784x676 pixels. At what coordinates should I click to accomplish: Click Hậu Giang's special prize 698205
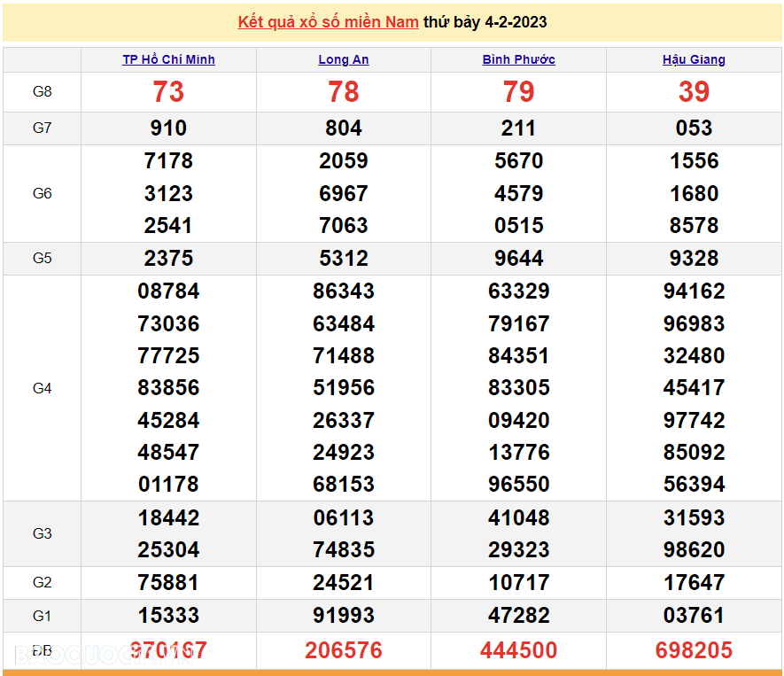point(694,650)
